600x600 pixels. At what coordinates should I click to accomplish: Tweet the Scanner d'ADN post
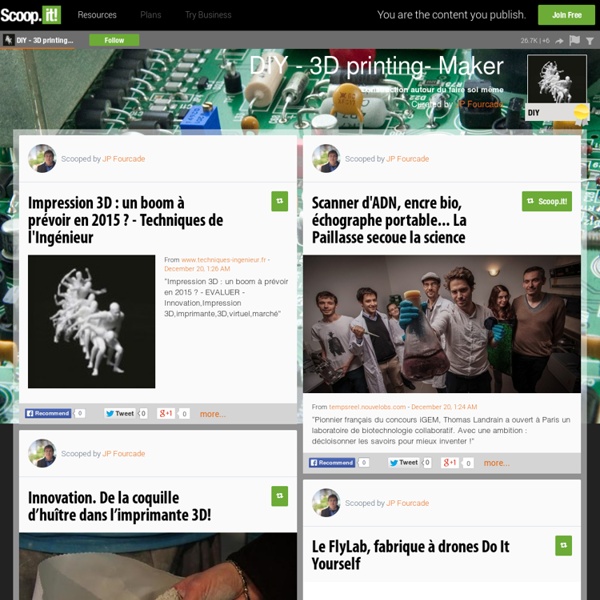pyautogui.click(x=404, y=463)
